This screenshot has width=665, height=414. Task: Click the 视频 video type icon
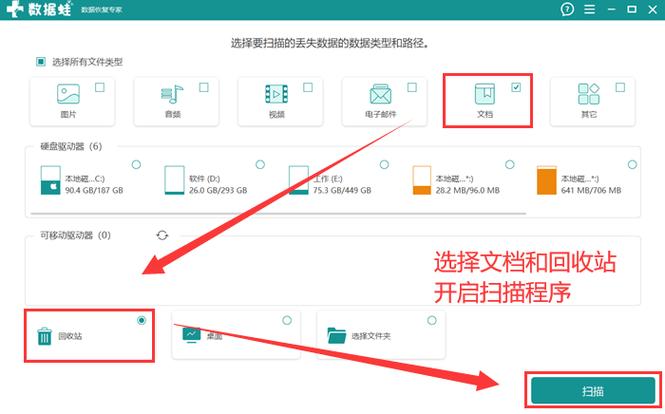(x=277, y=94)
